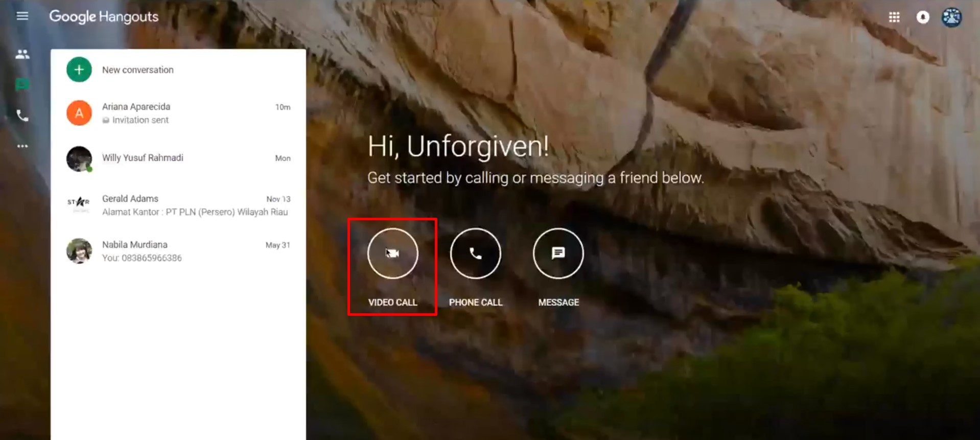Open the hamburger main menu

tap(22, 16)
